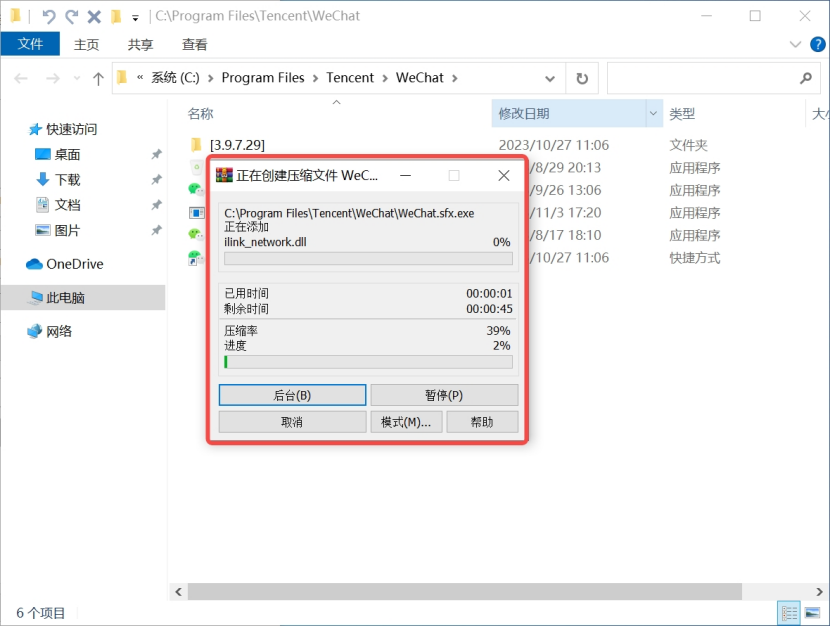Switch to the 查看 ribbon tab
The image size is (830, 626).
click(195, 44)
